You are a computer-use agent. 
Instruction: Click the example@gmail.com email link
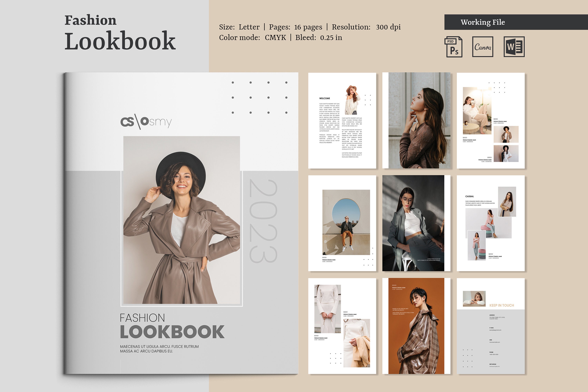(495, 330)
